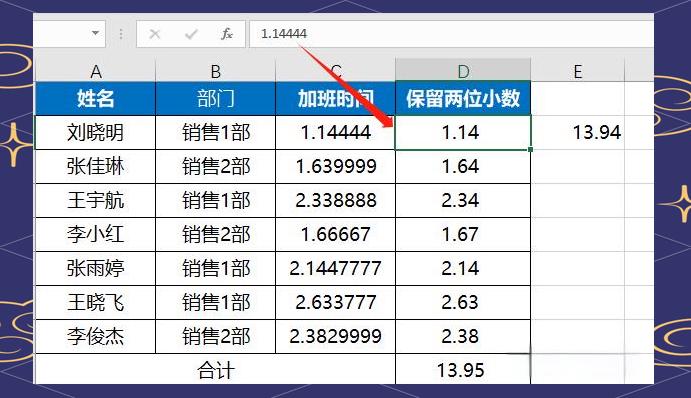Image resolution: width=691 pixels, height=398 pixels.
Task: Select the cell with value 1.639999
Action: [335, 167]
